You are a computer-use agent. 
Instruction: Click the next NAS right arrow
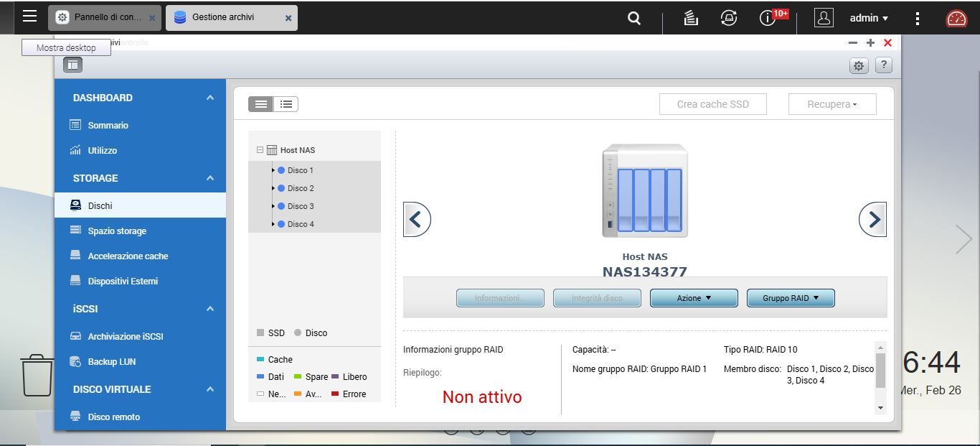click(x=872, y=219)
